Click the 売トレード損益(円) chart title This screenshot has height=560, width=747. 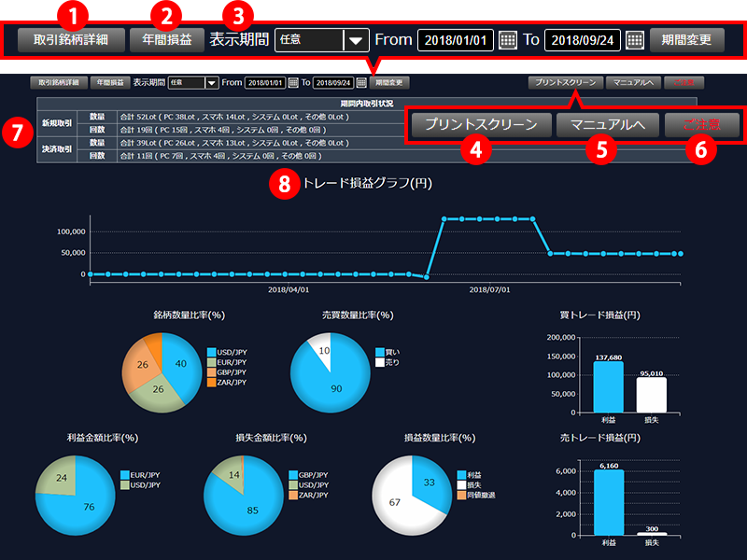[x=599, y=438]
